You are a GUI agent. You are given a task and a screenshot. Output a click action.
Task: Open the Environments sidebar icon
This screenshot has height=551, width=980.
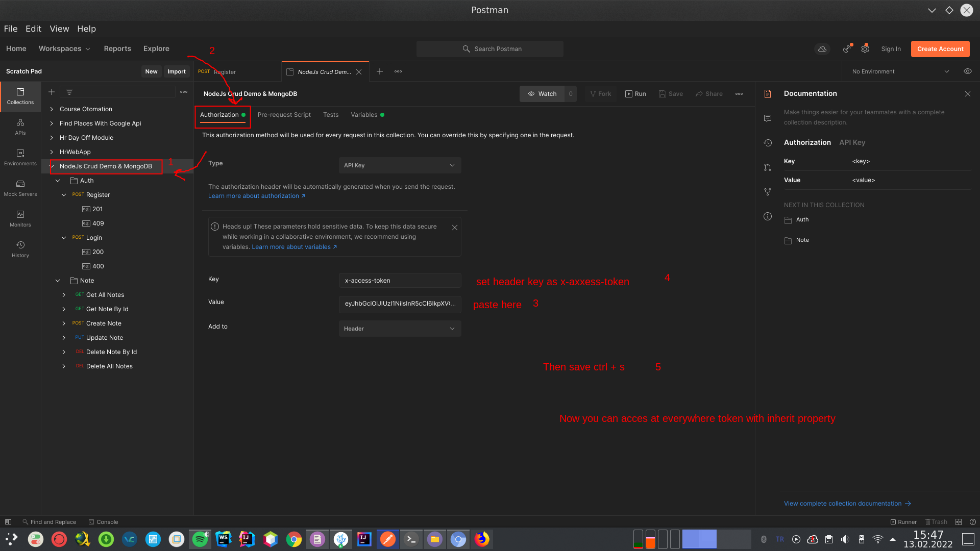tap(20, 157)
